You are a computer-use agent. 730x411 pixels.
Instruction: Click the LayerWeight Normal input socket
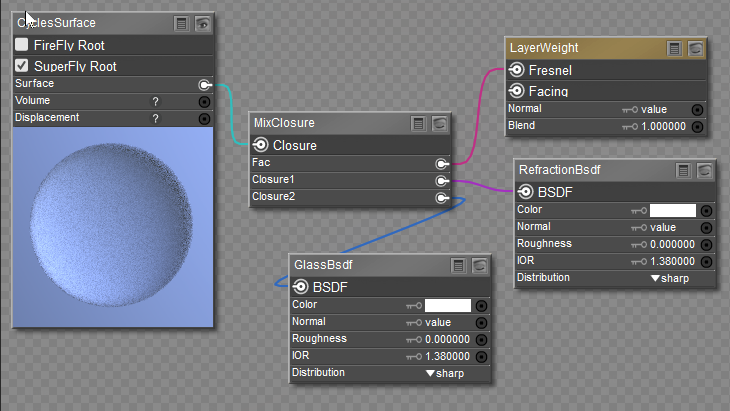[697, 110]
